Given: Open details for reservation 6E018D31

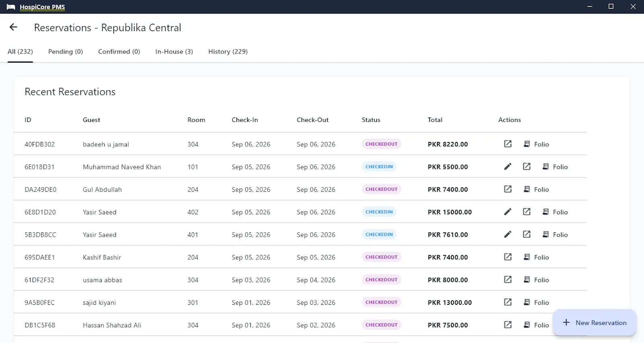Looking at the screenshot, I should pos(527,166).
